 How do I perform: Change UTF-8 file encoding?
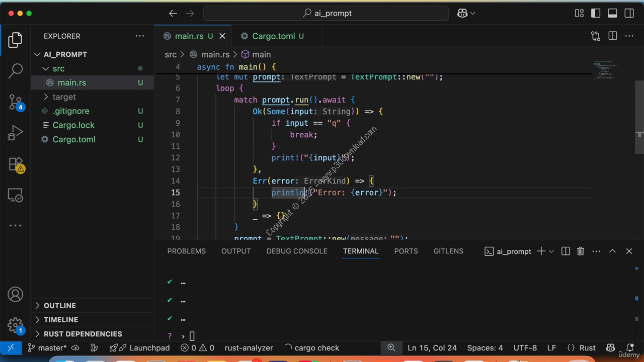tap(525, 347)
